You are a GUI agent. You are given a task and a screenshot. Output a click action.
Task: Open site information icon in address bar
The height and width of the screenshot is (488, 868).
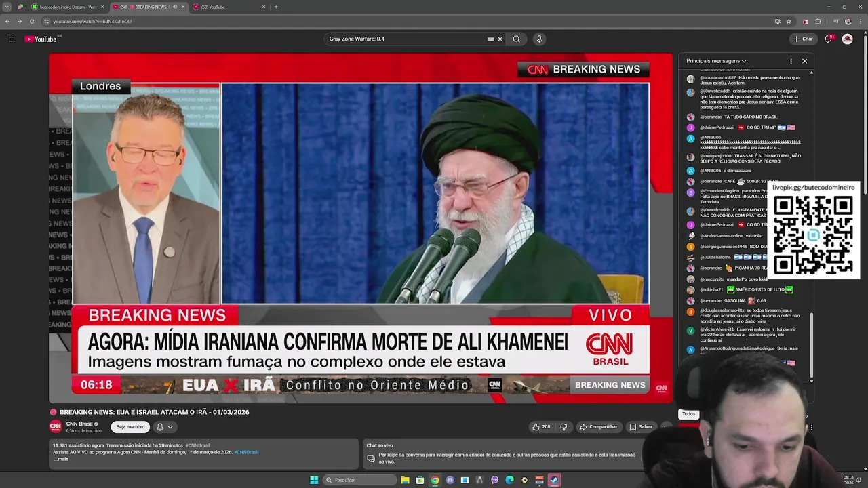pyautogui.click(x=47, y=21)
